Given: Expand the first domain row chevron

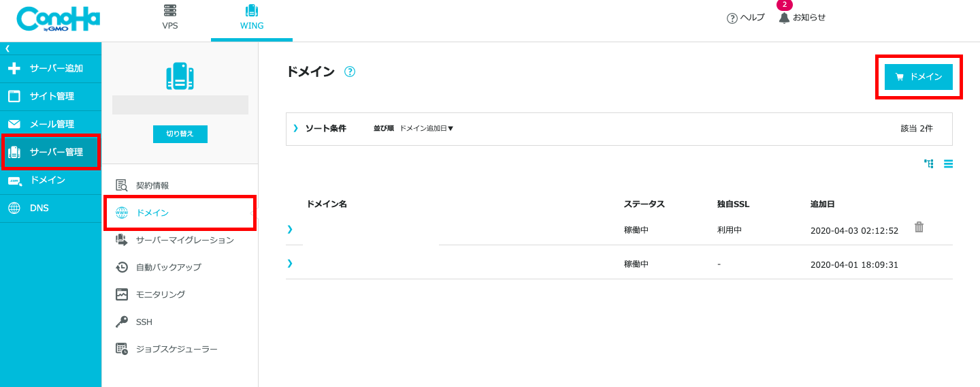Looking at the screenshot, I should coord(290,229).
